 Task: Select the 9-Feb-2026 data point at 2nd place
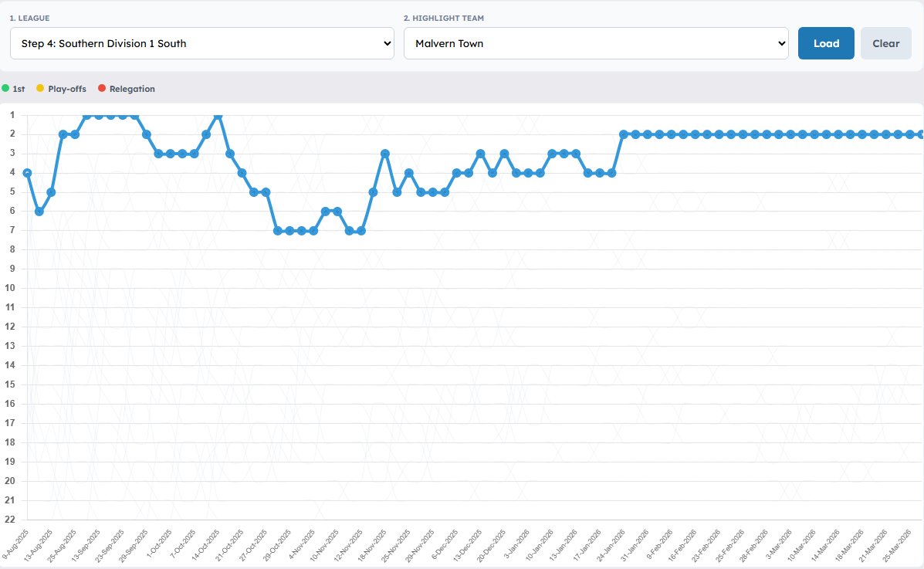[672, 134]
